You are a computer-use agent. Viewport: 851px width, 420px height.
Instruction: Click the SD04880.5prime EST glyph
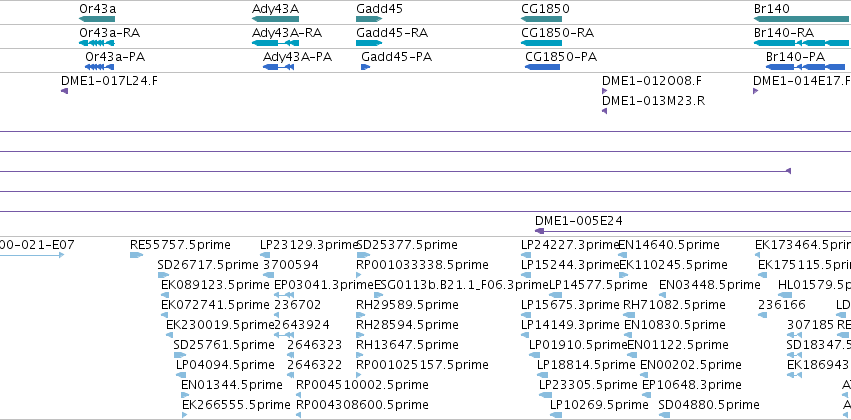coord(664,415)
